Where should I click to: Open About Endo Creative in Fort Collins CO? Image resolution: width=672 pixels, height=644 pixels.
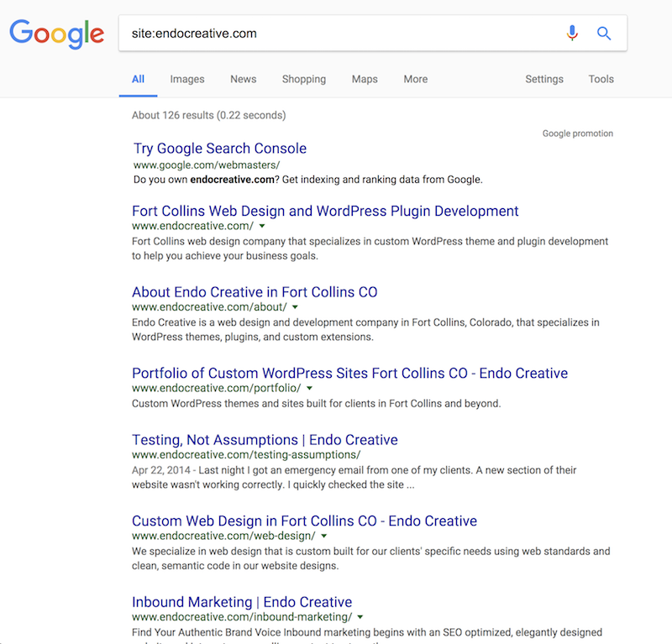pyautogui.click(x=255, y=292)
